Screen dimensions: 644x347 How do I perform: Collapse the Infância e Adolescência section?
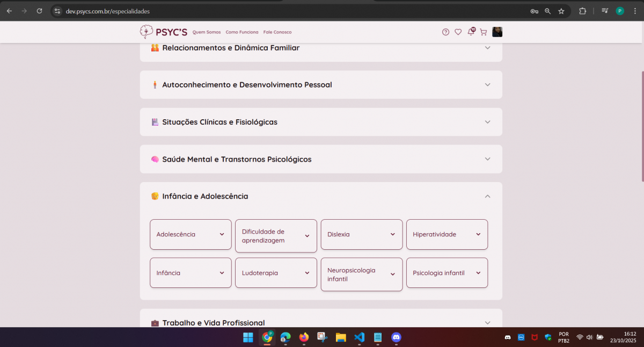[x=487, y=197]
